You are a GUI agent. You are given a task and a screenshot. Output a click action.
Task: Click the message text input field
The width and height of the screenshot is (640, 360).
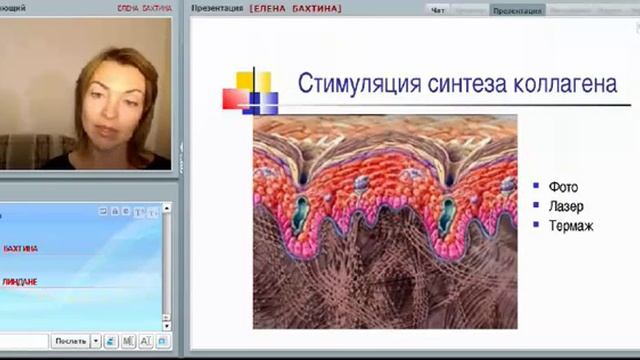point(24,341)
